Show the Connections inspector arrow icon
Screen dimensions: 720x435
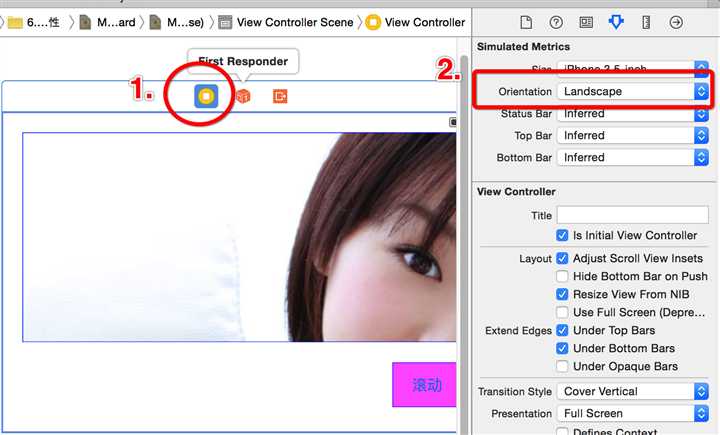click(x=676, y=22)
